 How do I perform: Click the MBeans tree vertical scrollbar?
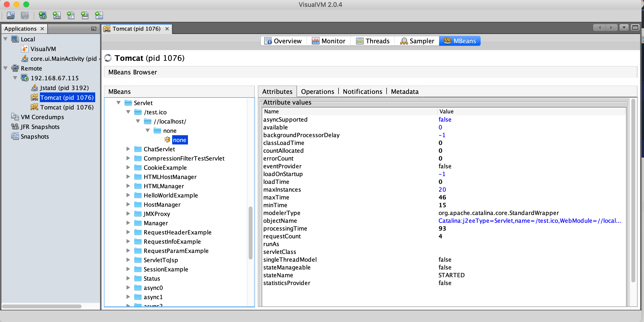click(250, 233)
